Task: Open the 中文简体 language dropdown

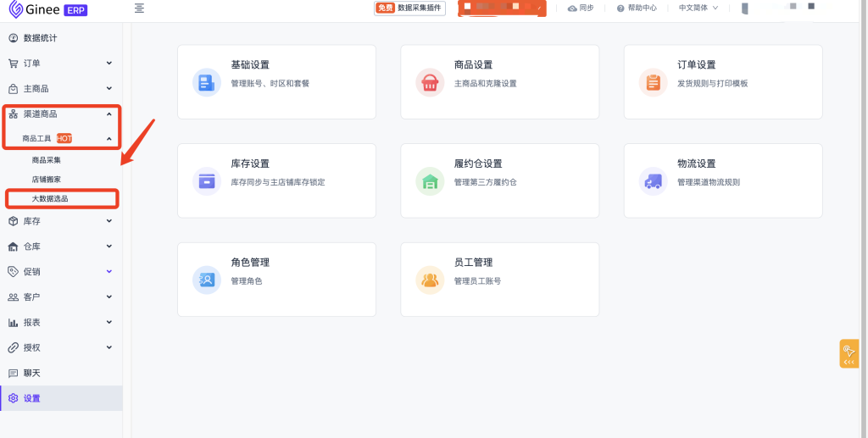Action: (698, 8)
